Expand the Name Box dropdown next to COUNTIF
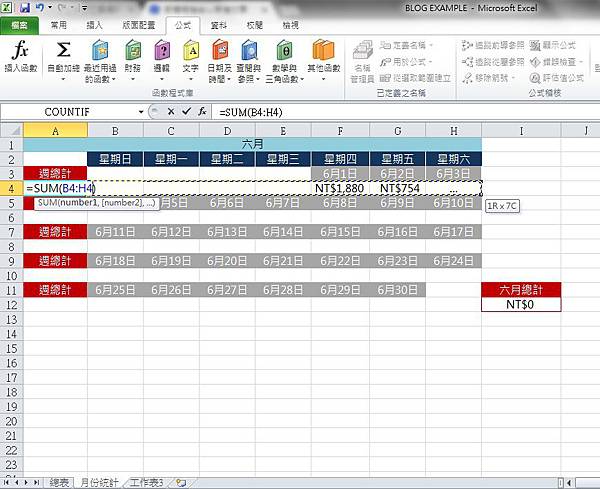 [141, 112]
